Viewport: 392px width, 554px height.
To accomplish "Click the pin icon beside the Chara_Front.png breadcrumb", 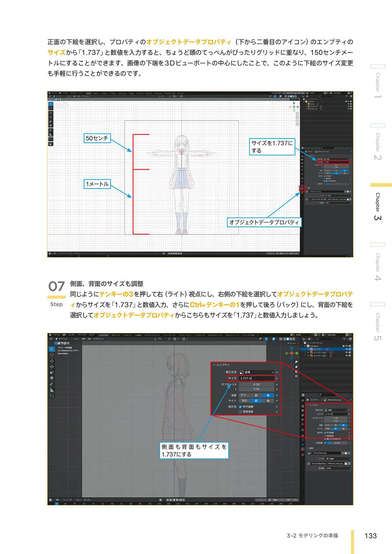I will tap(350, 400).
